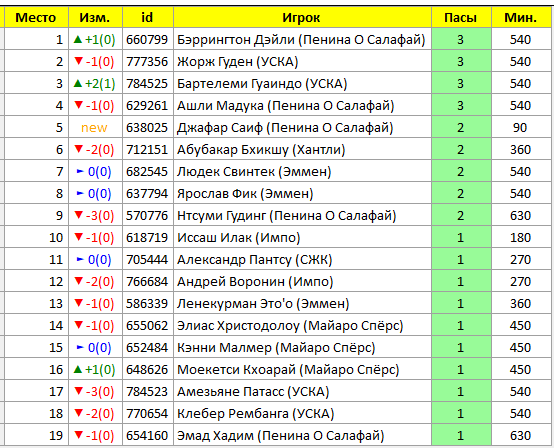Click id cell 618719
This screenshot has height=448, width=554.
pos(147,237)
